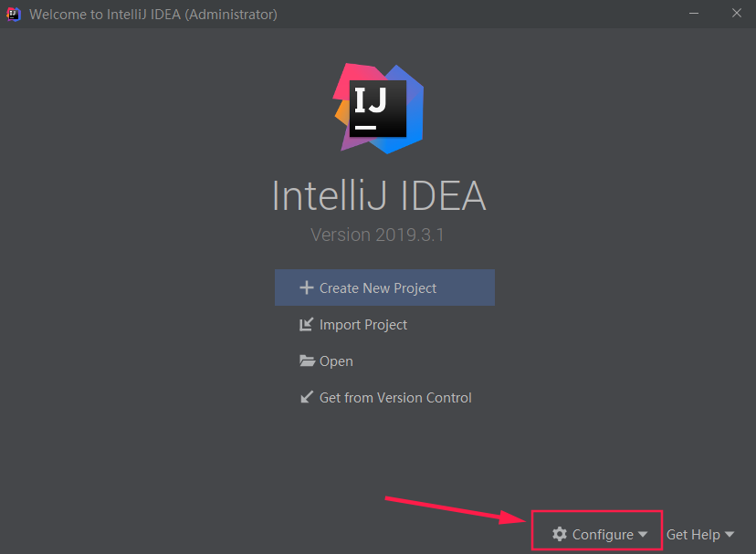Click the Version Control checkout arrow icon
This screenshot has height=554, width=756.
(x=306, y=398)
